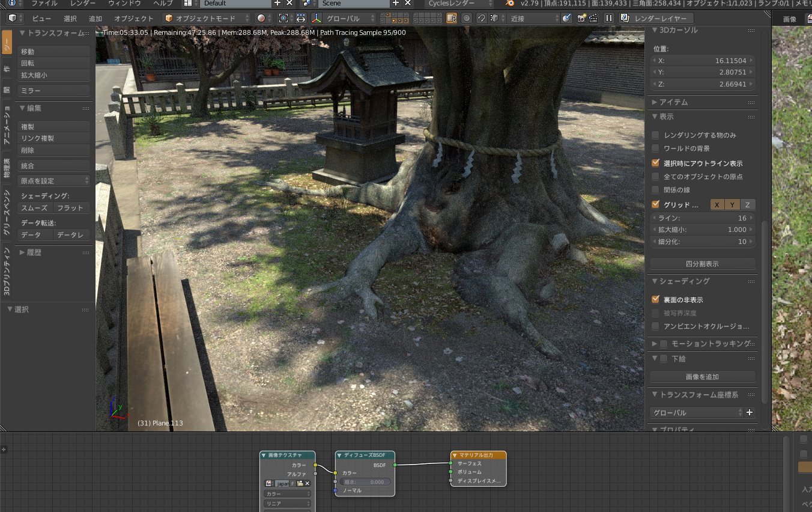Click the 回転 button

click(x=54, y=63)
